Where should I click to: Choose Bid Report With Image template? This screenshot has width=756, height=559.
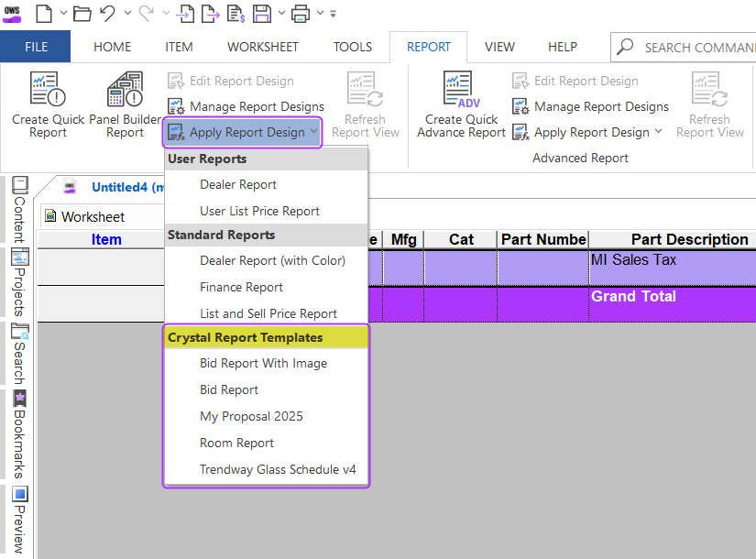pyautogui.click(x=266, y=363)
